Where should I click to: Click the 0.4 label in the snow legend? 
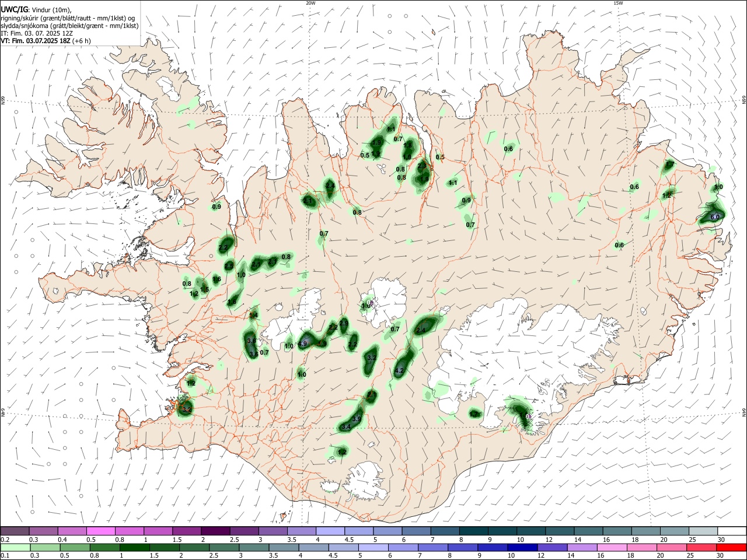click(62, 540)
